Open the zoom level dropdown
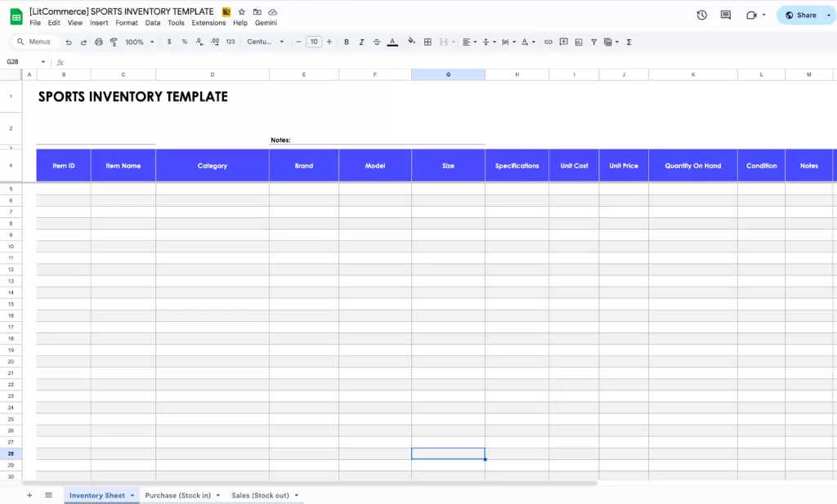 point(137,42)
